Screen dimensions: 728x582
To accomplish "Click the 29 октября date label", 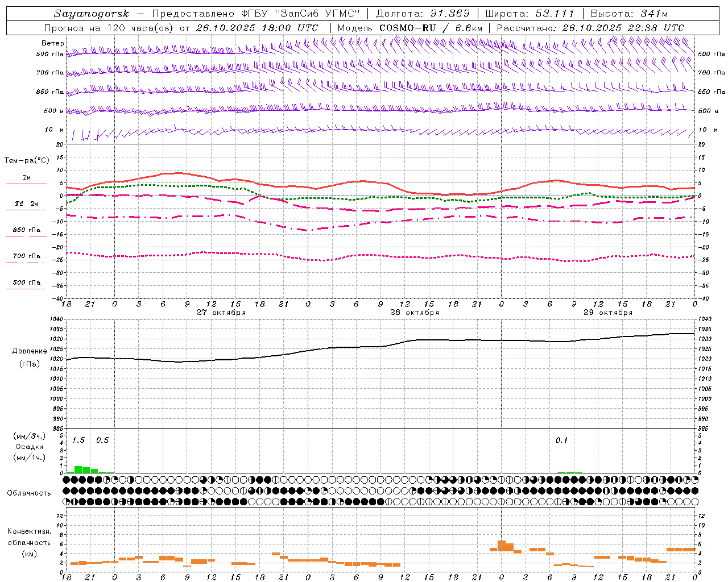I will click(608, 313).
